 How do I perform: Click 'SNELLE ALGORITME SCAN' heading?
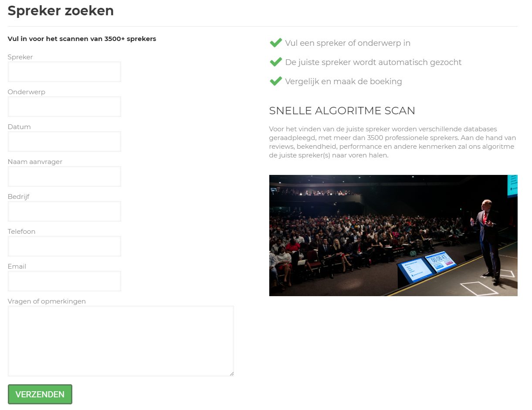pyautogui.click(x=342, y=111)
